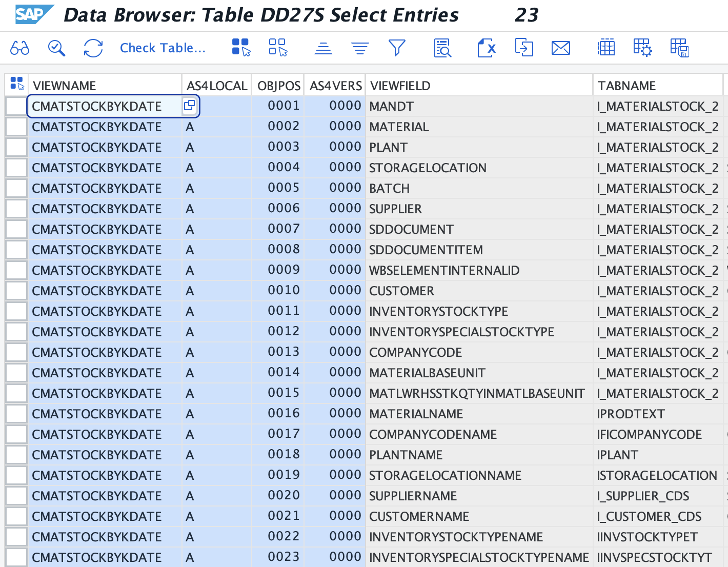Tick the row checkbox for SDDOCUMENT
728x567 pixels.
tap(16, 229)
